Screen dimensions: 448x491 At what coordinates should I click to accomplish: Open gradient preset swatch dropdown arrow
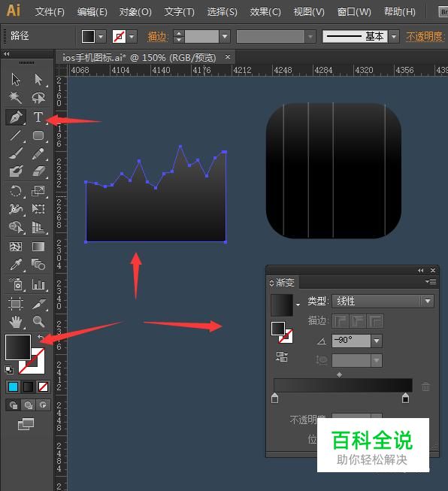(x=298, y=305)
